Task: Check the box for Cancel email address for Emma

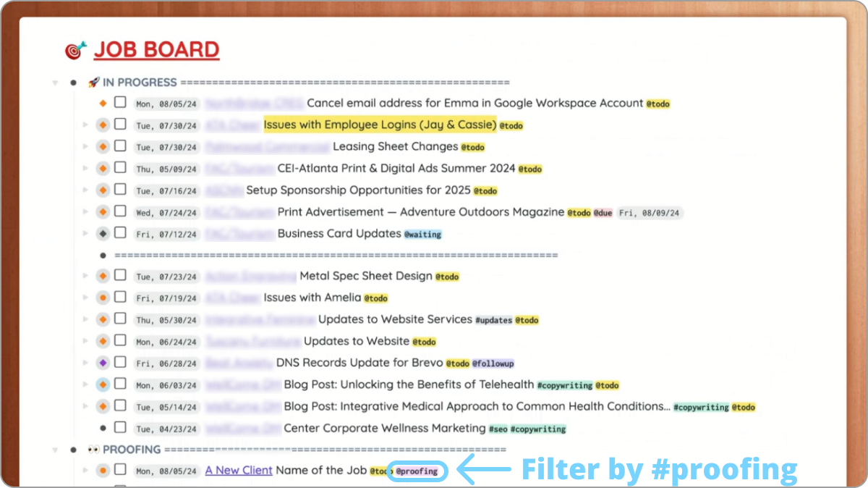Action: (x=120, y=103)
